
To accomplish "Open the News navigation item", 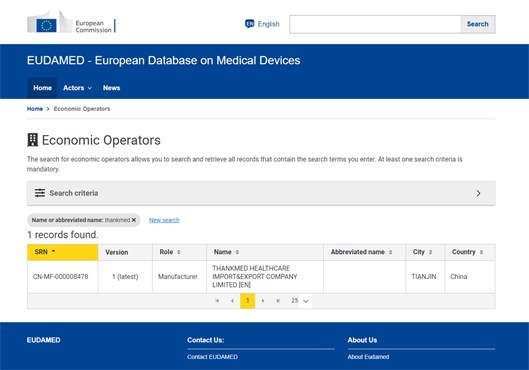I will [x=111, y=88].
